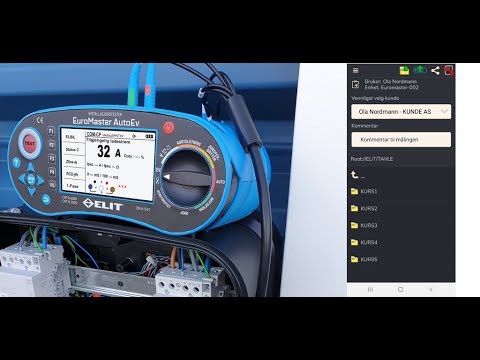Click the F1 key on the tester
The width and height of the screenshot is (480, 360).
tap(52, 131)
